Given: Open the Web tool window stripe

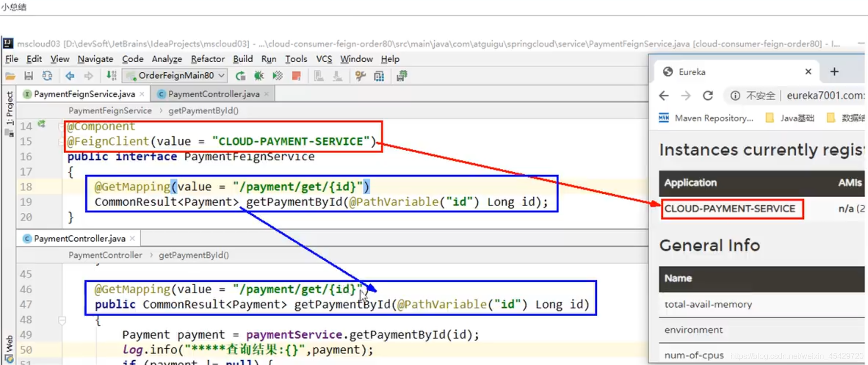Looking at the screenshot, I should point(9,348).
